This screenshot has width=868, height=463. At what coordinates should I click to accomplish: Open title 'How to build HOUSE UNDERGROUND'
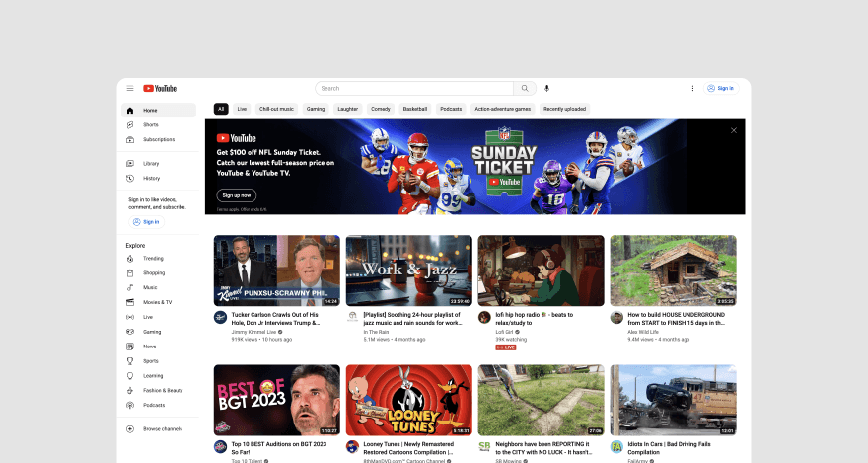point(677,319)
